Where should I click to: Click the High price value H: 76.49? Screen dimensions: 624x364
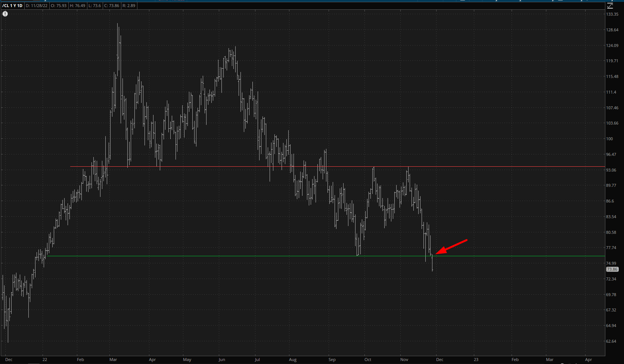point(78,6)
